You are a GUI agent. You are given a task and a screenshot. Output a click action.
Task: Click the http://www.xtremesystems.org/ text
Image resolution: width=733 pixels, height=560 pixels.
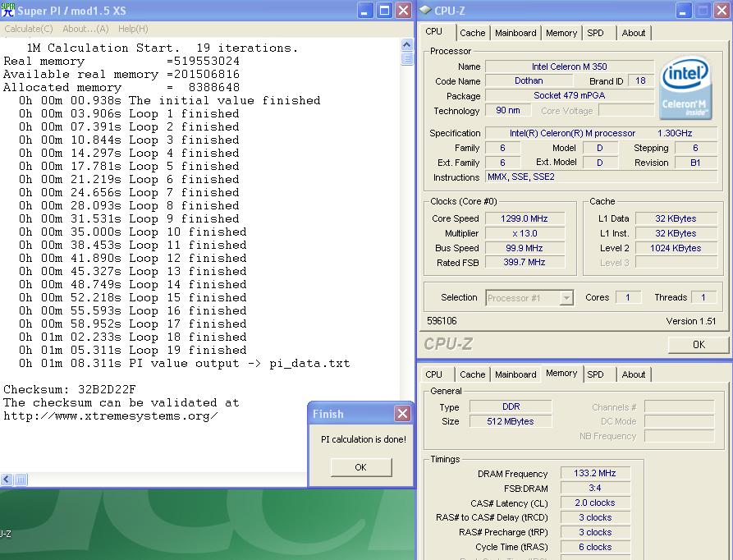[110, 416]
